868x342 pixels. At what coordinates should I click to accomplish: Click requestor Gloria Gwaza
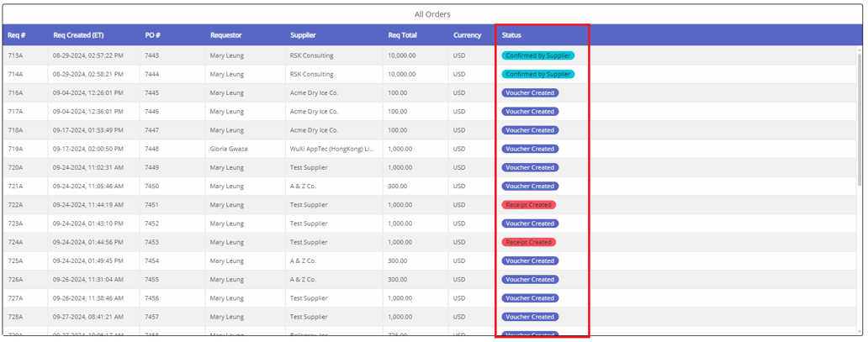[229, 149]
